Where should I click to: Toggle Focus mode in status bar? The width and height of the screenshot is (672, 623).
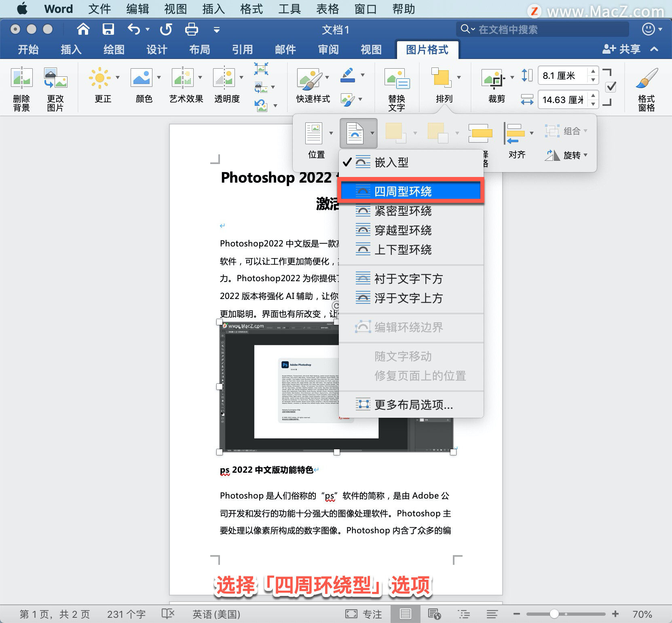click(x=363, y=614)
